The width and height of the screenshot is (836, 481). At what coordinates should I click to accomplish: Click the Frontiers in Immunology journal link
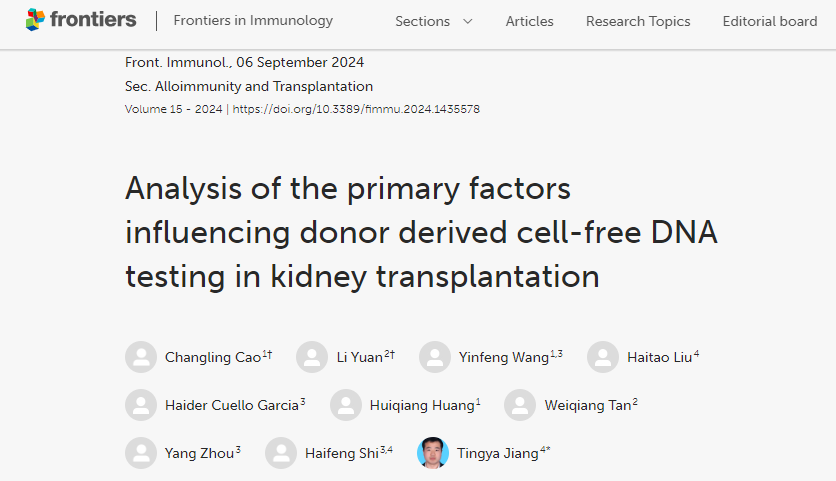point(253,21)
